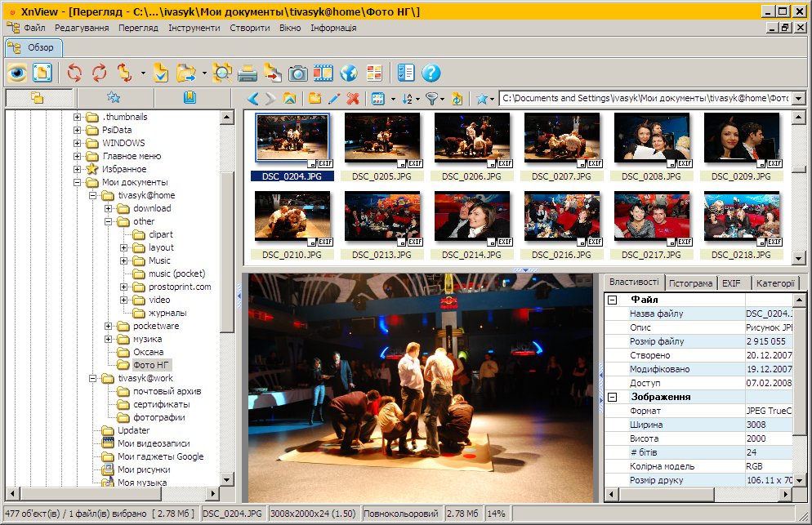Screen dimensions: 812x525
Task: Start the slideshow filmstrip tool
Action: [x=323, y=73]
